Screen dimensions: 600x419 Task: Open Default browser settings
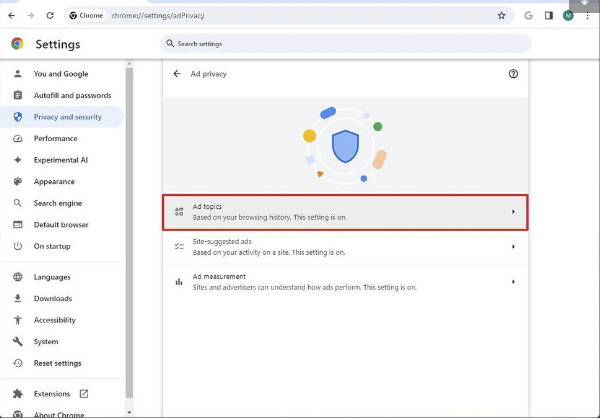[62, 225]
